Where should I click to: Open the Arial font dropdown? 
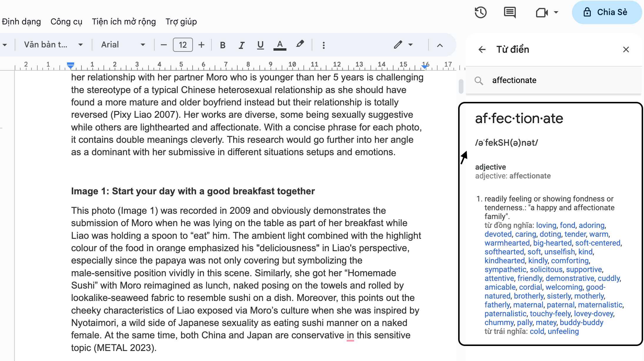coord(123,45)
